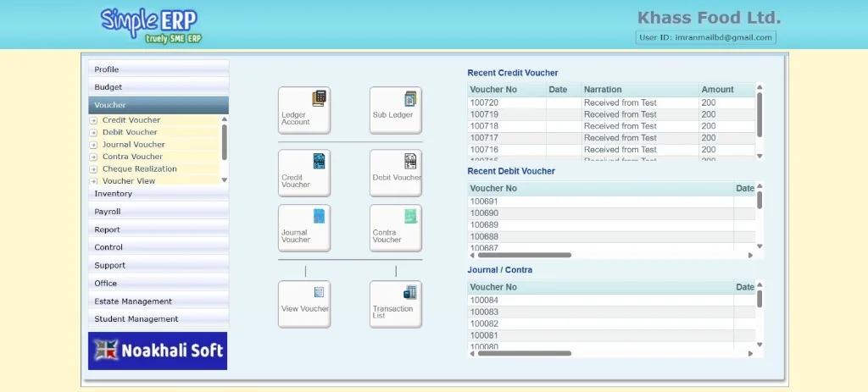Select Debit Voucher in sidebar list
Viewport: 868px width, 392px height.
(x=130, y=132)
